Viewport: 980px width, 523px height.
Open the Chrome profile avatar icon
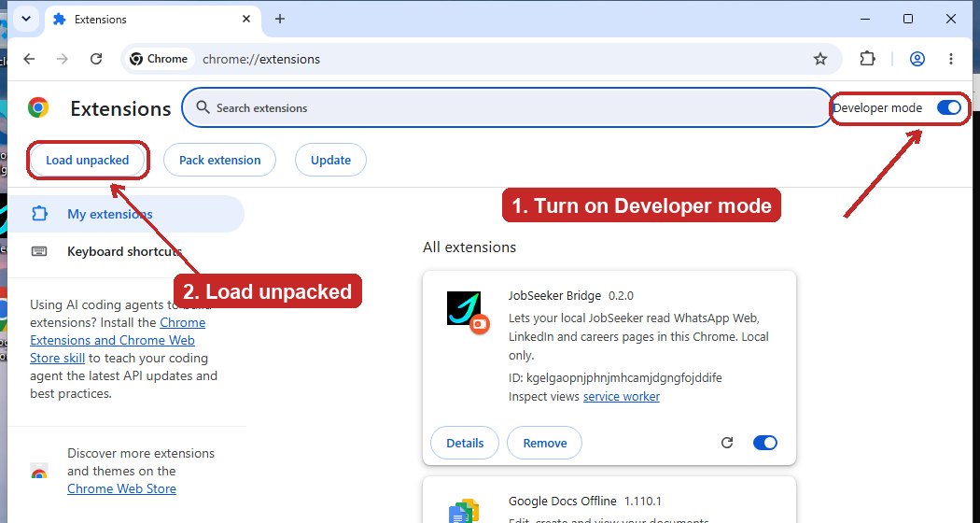coord(917,59)
